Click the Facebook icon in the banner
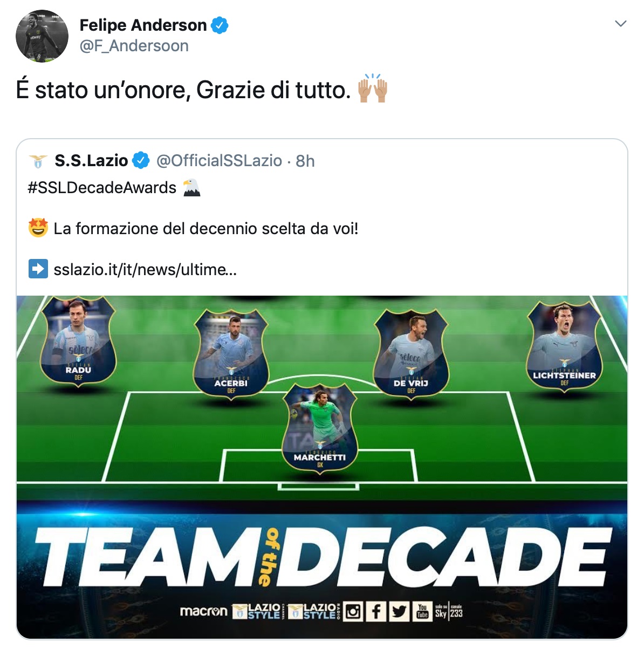 (x=376, y=612)
